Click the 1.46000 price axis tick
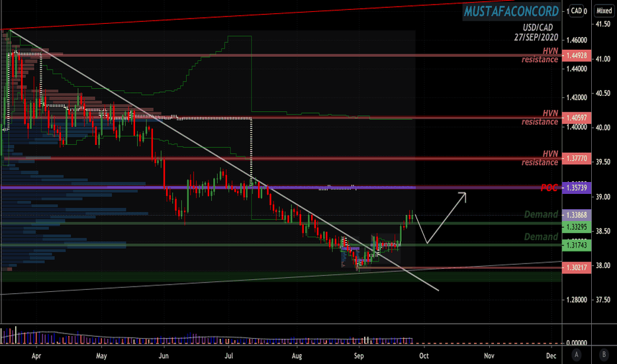 click(577, 40)
